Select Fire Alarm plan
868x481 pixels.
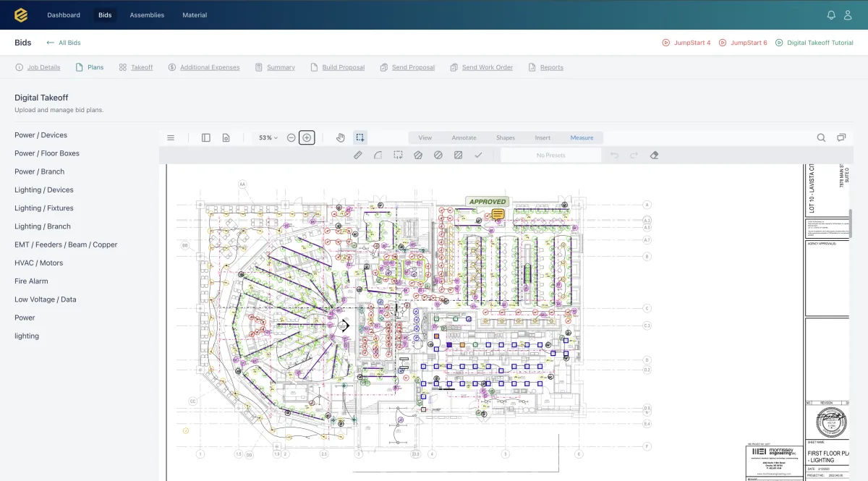coord(31,281)
